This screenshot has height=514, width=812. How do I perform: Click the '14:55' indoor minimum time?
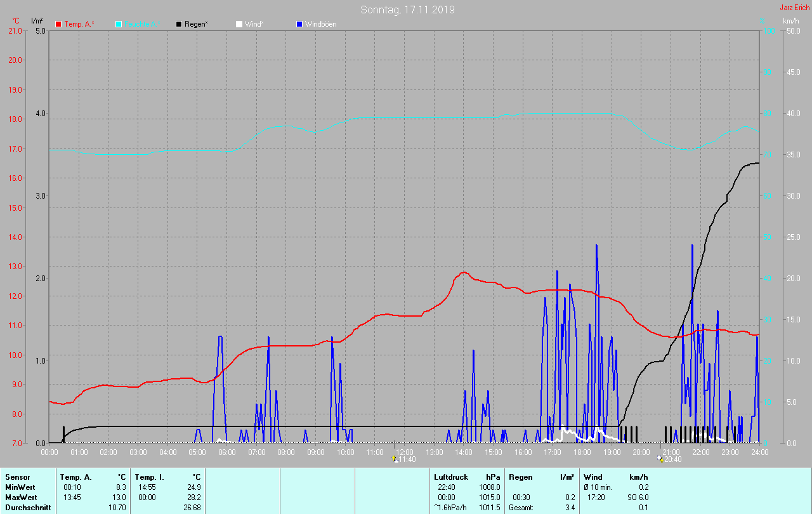[x=147, y=487]
